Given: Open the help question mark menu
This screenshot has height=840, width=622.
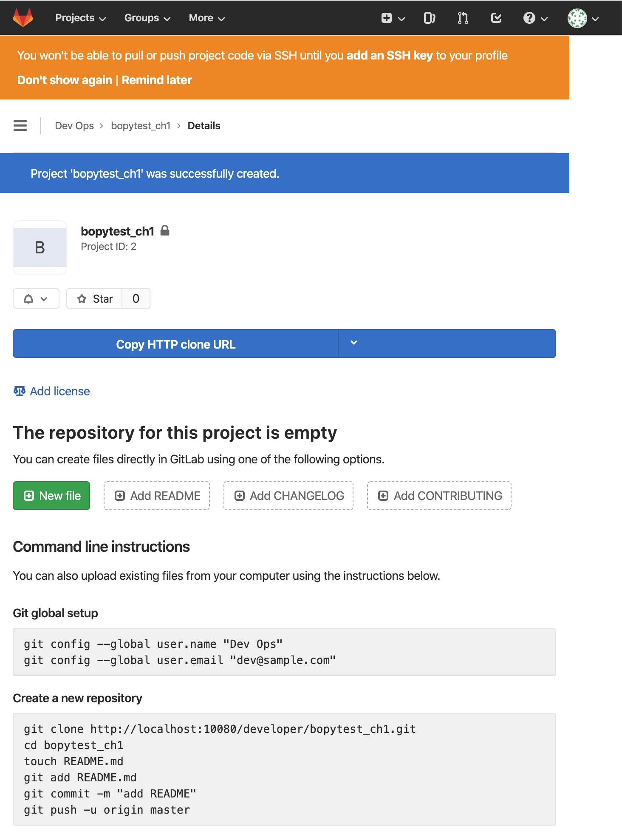Looking at the screenshot, I should 535,18.
